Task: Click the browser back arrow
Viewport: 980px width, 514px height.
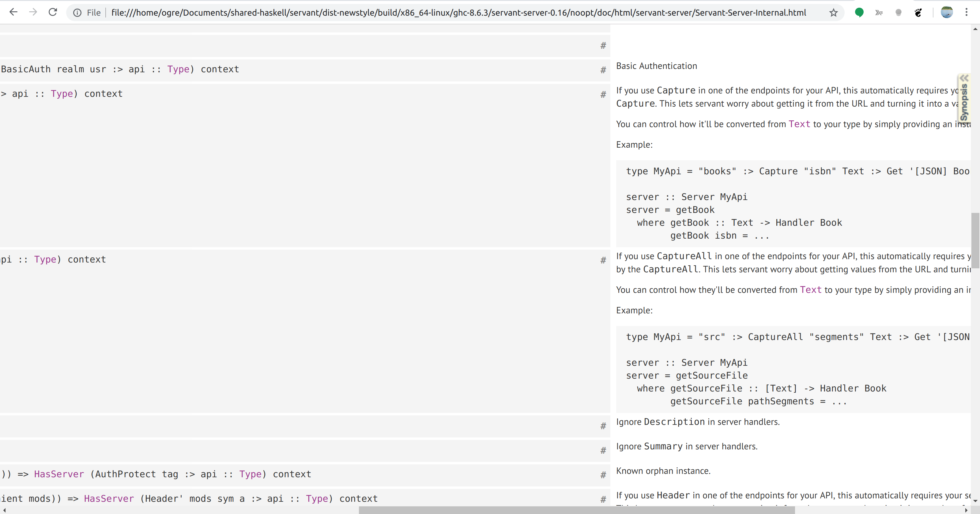Action: click(x=13, y=12)
